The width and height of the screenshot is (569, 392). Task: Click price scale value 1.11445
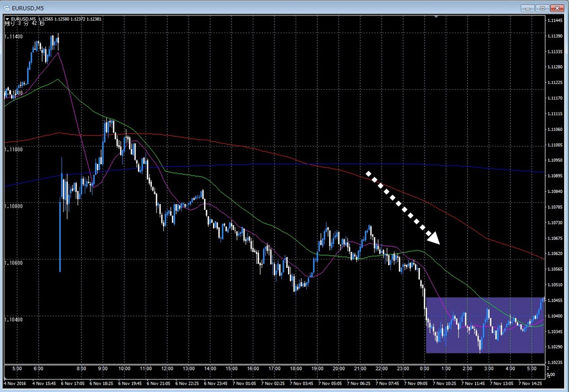(554, 20)
